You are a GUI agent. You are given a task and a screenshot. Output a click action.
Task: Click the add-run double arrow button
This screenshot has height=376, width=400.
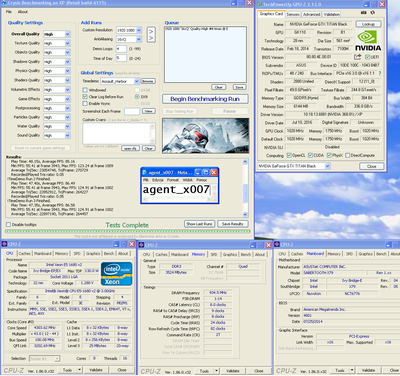click(x=151, y=35)
